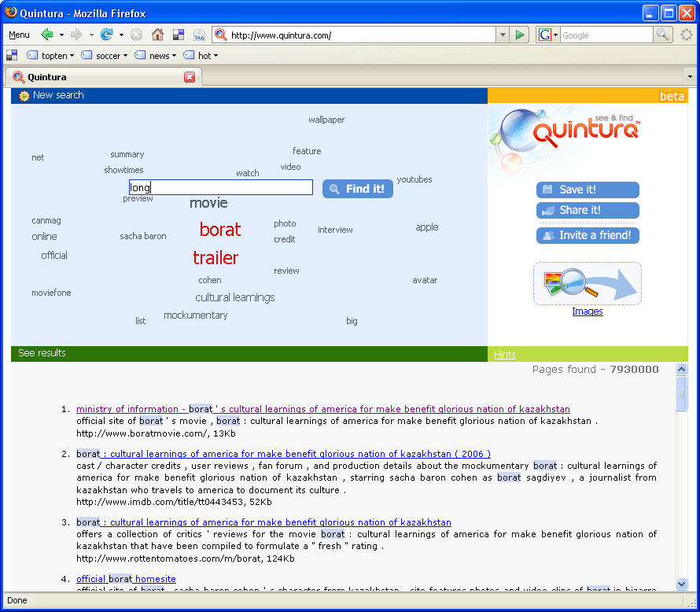Open the topten bookmark folder

coord(50,55)
